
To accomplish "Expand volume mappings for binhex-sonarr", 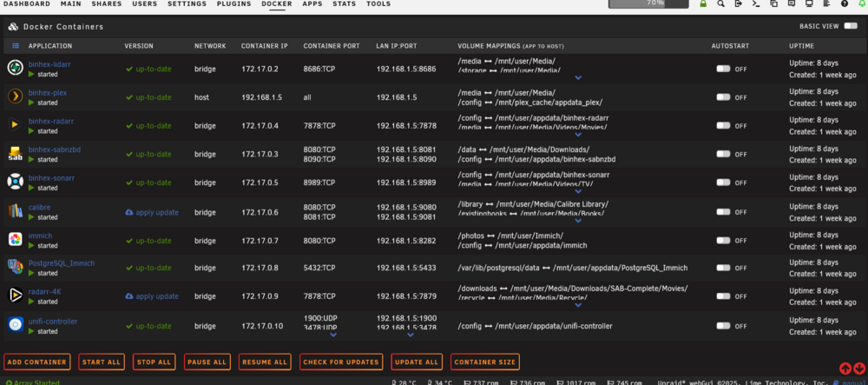I will (578, 192).
